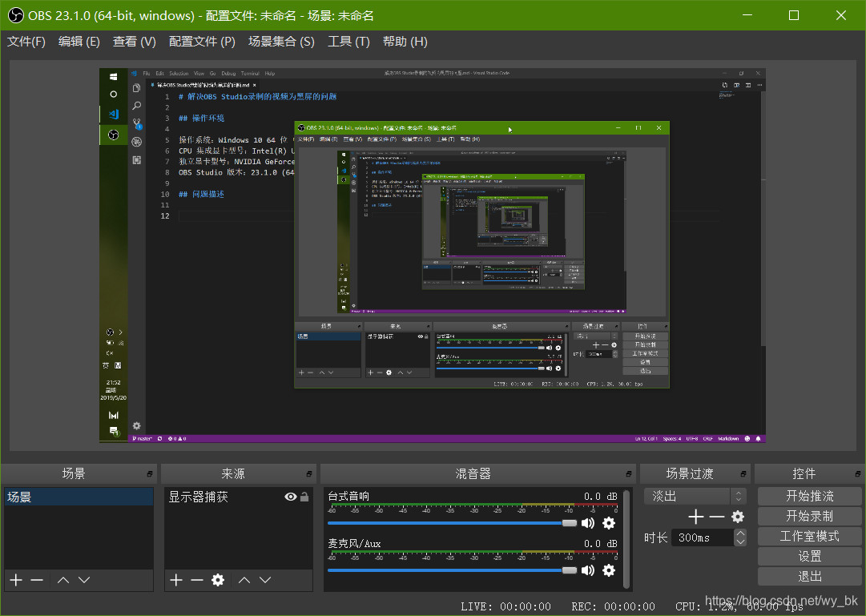Click the display capture preview area

click(433, 256)
